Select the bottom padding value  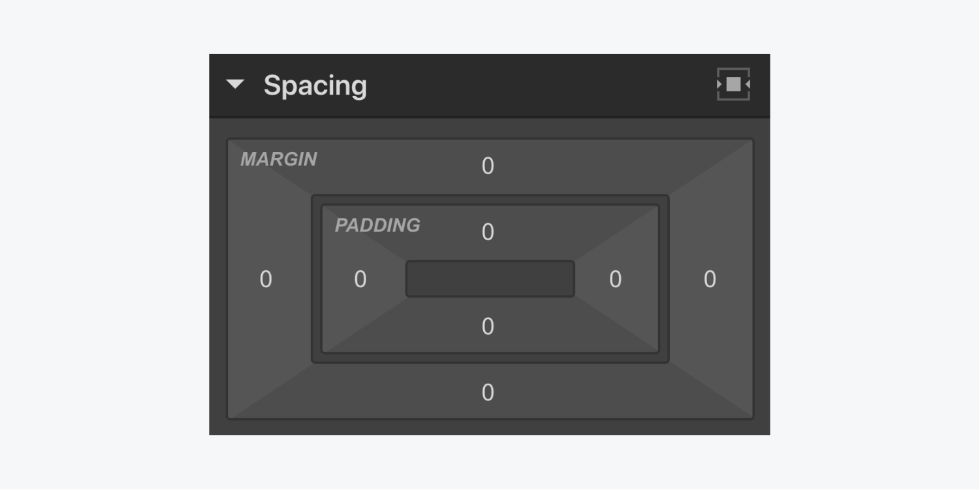point(488,326)
